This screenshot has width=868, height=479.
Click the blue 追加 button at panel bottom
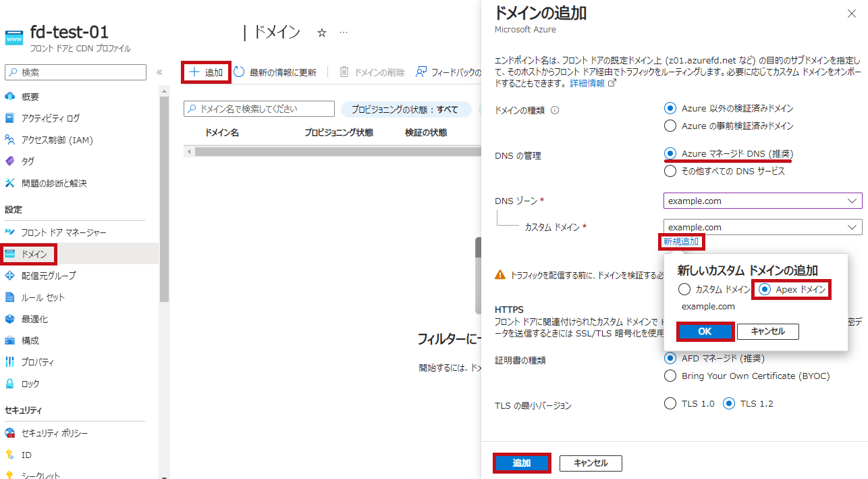[x=522, y=463]
